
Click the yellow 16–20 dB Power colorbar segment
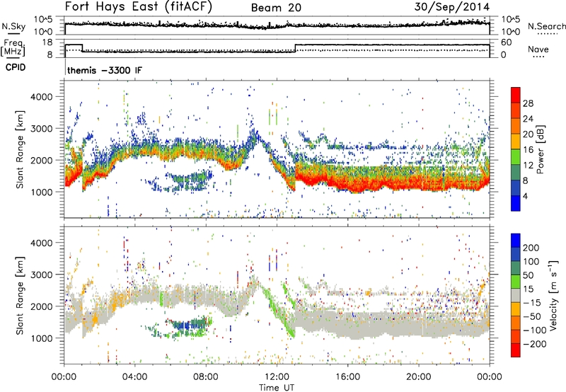[x=516, y=142]
